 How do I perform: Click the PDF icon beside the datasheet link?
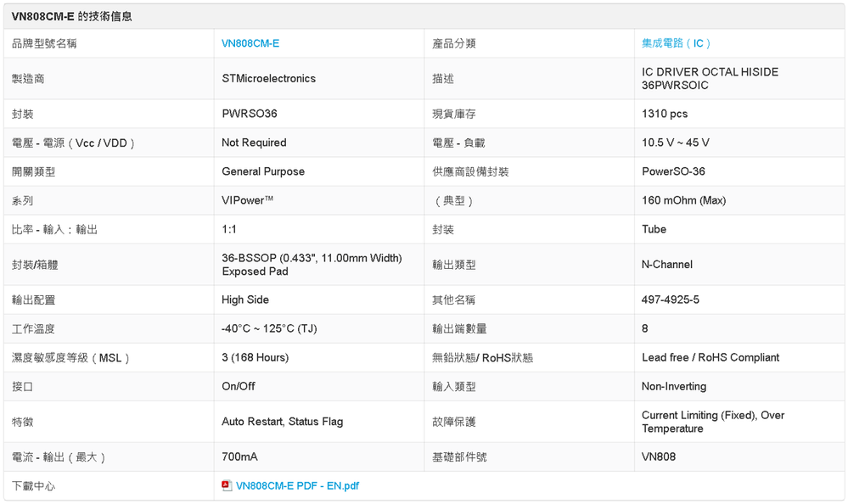[x=227, y=485]
